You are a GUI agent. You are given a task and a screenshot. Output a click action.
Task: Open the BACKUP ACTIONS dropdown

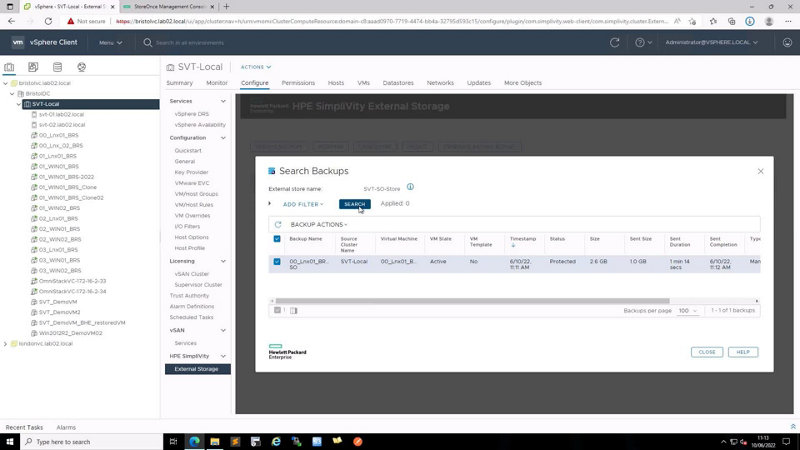[x=319, y=224]
